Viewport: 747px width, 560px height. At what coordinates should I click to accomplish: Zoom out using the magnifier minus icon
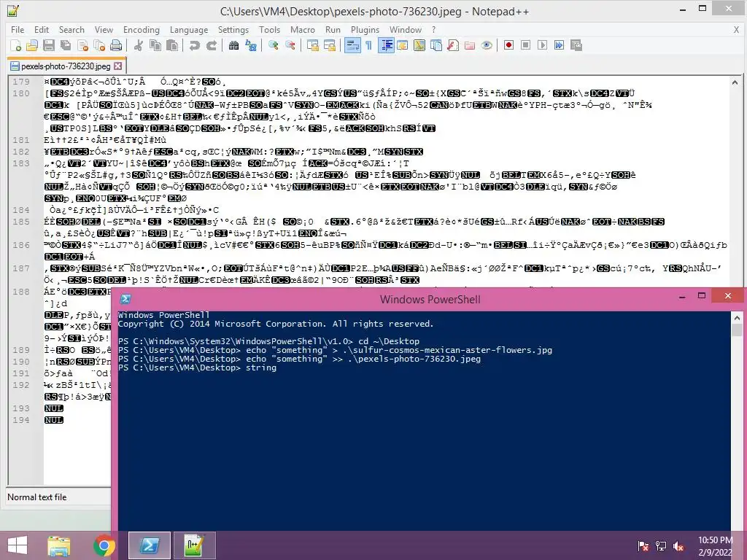click(290, 45)
